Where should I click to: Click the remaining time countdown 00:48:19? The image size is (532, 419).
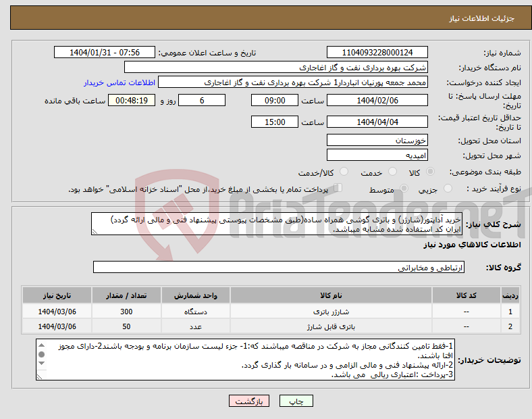click(132, 100)
